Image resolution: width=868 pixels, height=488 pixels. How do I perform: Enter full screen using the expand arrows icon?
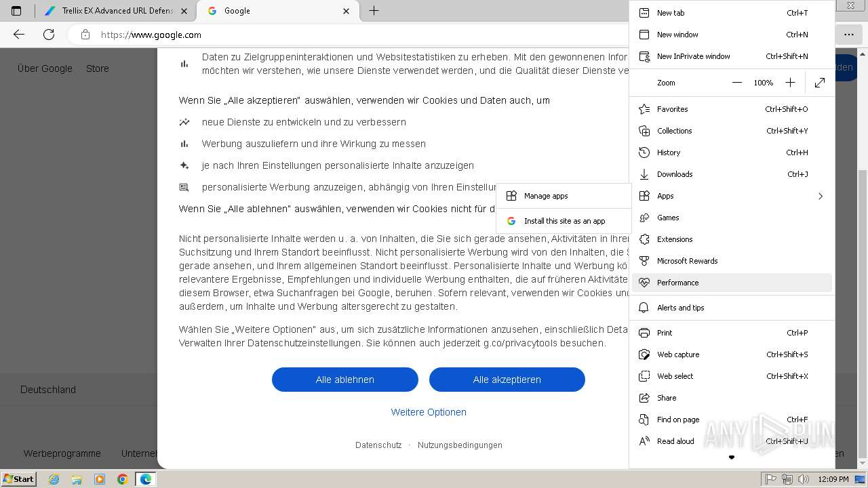[820, 83]
